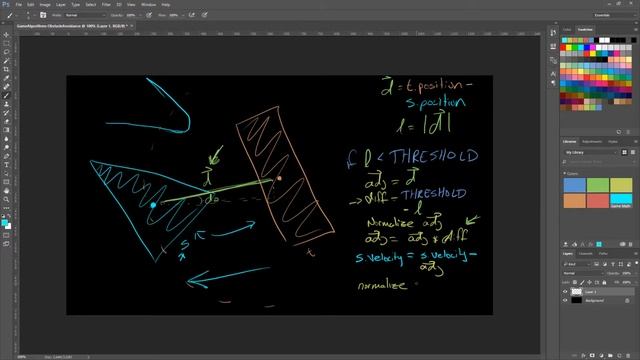Select the Eraser tool
The image size is (640, 360).
tap(6, 121)
